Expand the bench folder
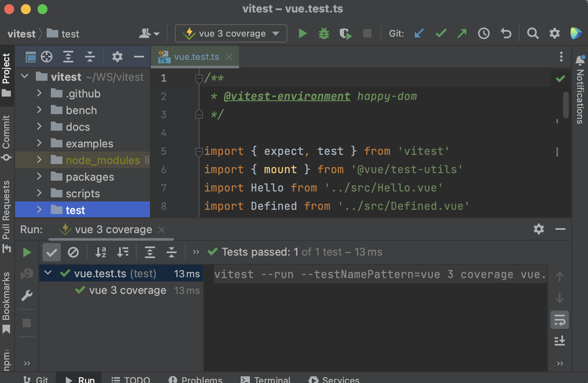Viewport: 588px width, 383px height. pyautogui.click(x=39, y=110)
